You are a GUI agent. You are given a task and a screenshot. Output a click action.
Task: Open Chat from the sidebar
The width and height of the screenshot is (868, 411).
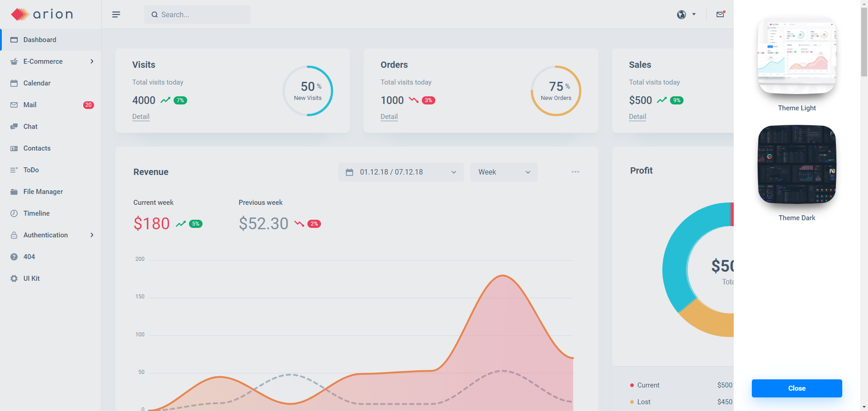(x=30, y=127)
